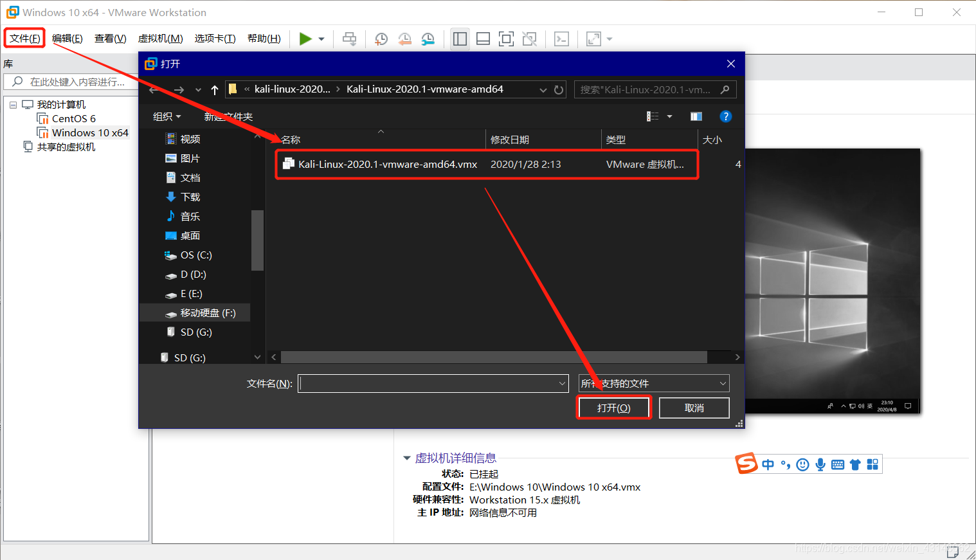Click the search Kali-Linux folder box
976x560 pixels.
click(x=655, y=90)
